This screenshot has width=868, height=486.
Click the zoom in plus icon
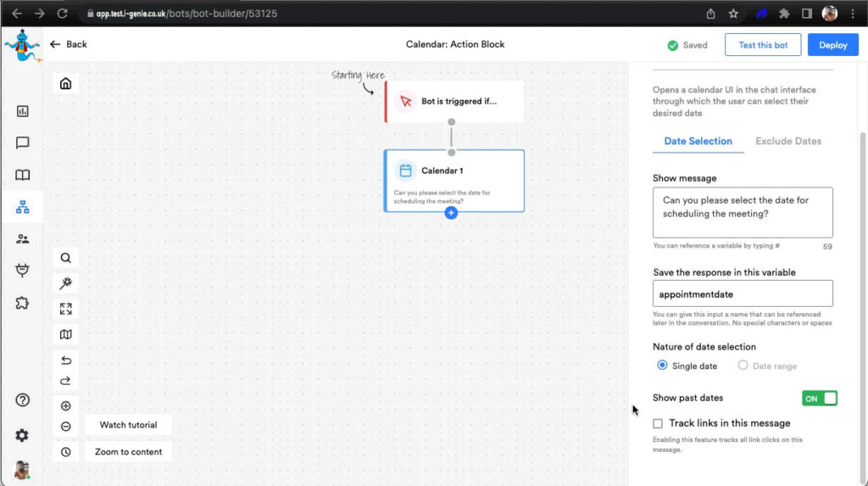click(65, 406)
